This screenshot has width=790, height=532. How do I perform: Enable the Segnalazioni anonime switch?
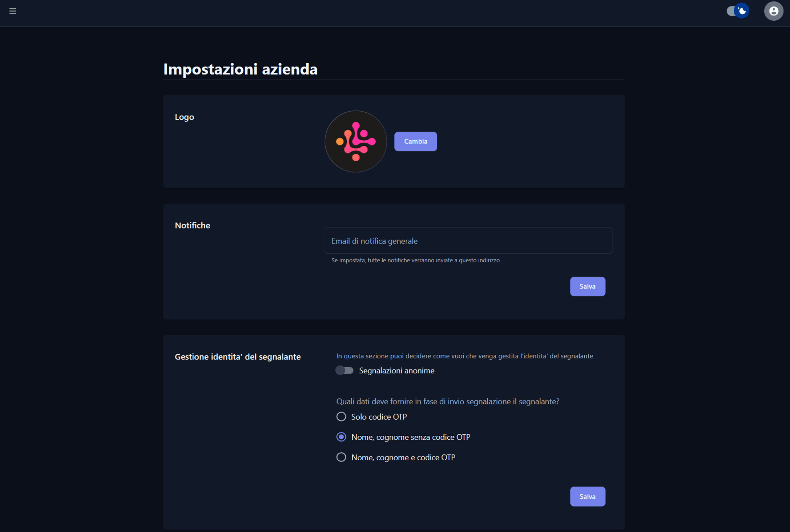click(x=344, y=370)
